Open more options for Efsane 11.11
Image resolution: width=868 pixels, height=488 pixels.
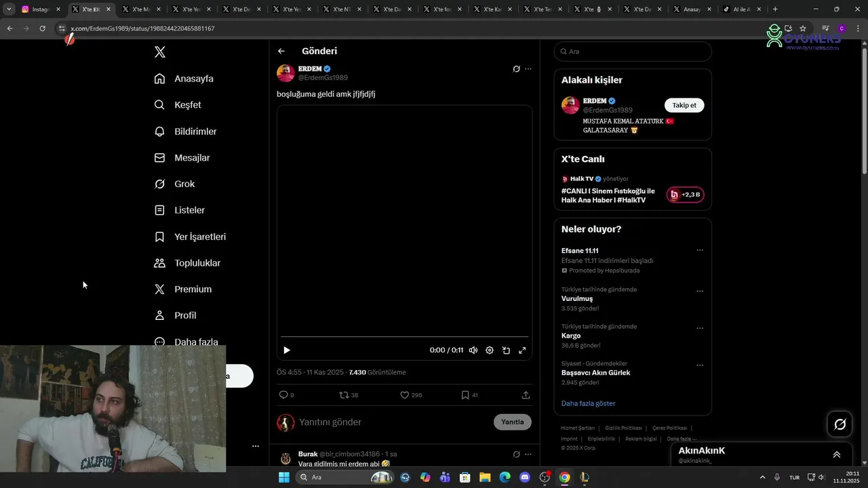click(700, 250)
